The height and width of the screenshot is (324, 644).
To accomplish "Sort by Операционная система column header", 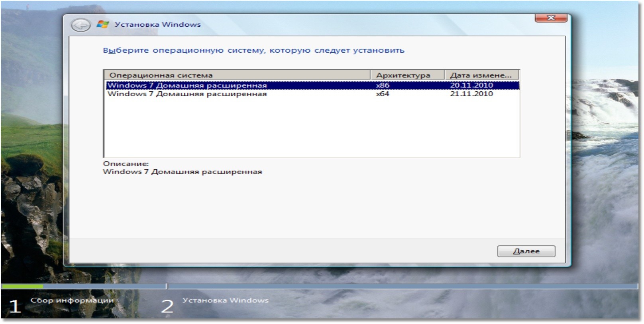I will pos(238,75).
